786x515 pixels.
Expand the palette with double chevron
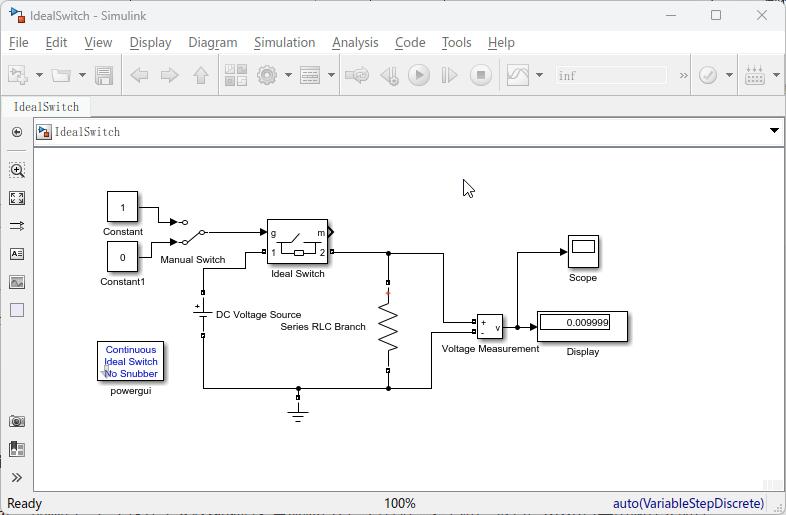tap(17, 477)
